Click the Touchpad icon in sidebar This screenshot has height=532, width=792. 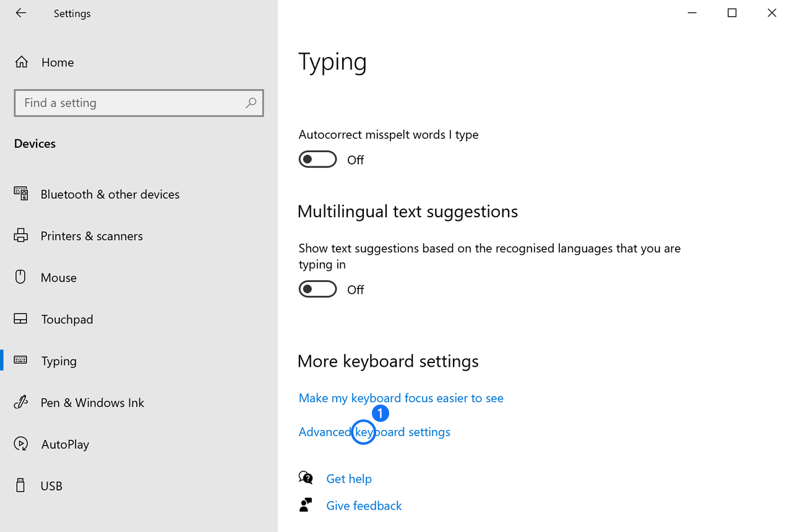point(21,319)
